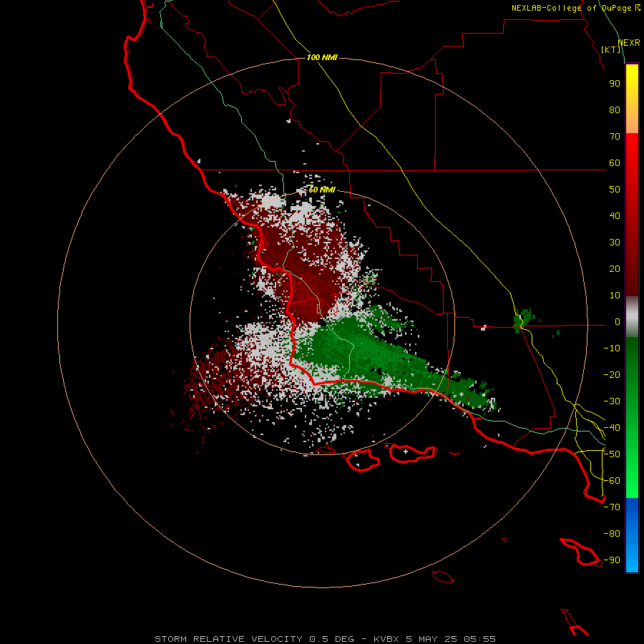Click the -80 value on velocity scale
644x644 pixels.
coord(612,534)
